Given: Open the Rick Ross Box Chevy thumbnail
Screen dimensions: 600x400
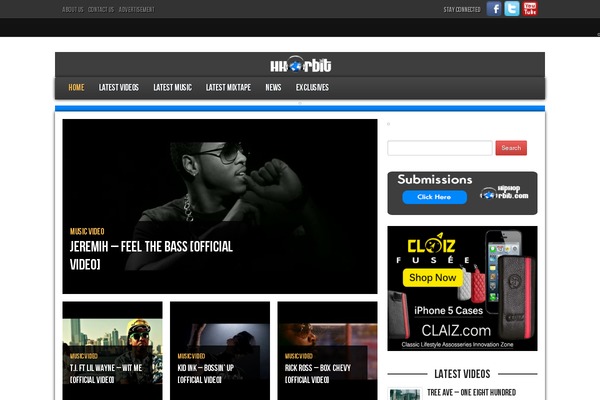Looking at the screenshot, I should pos(327,351).
